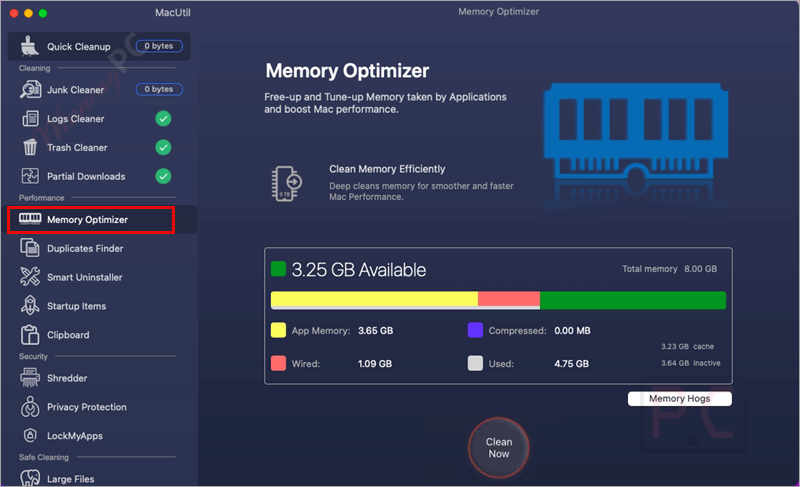Click the '3.64 GB inactive' text

[691, 363]
